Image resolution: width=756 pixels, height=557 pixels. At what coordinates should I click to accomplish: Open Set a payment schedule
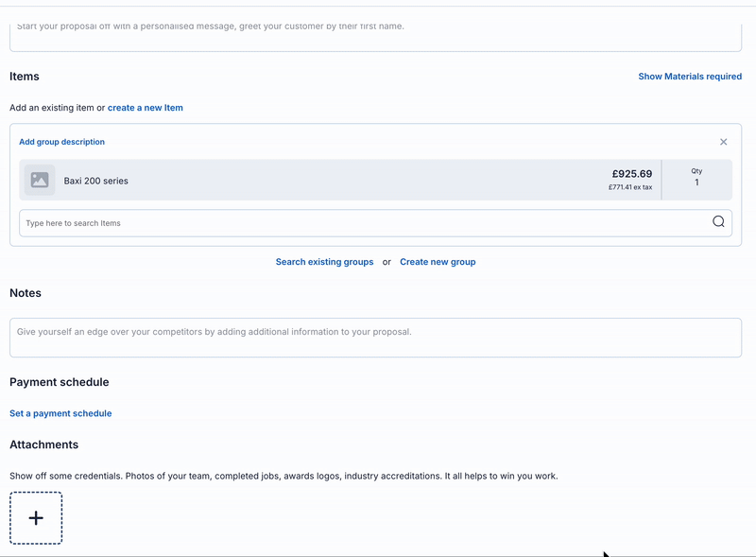pyautogui.click(x=60, y=413)
